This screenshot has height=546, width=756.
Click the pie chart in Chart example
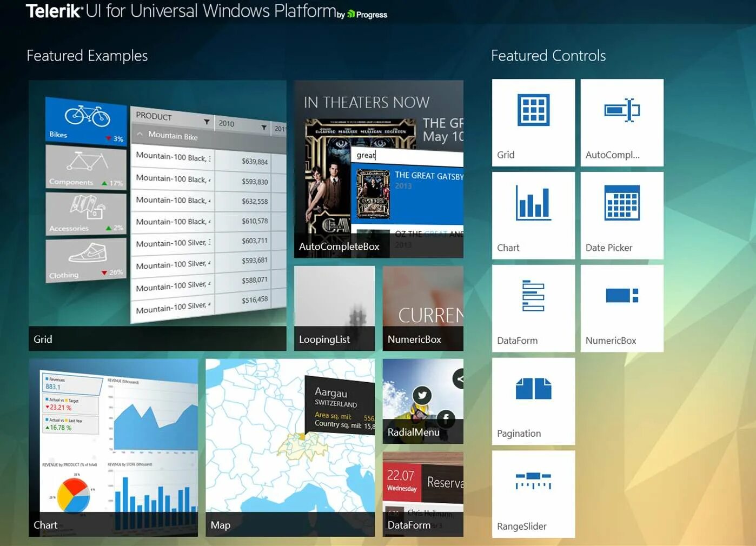coord(74,495)
